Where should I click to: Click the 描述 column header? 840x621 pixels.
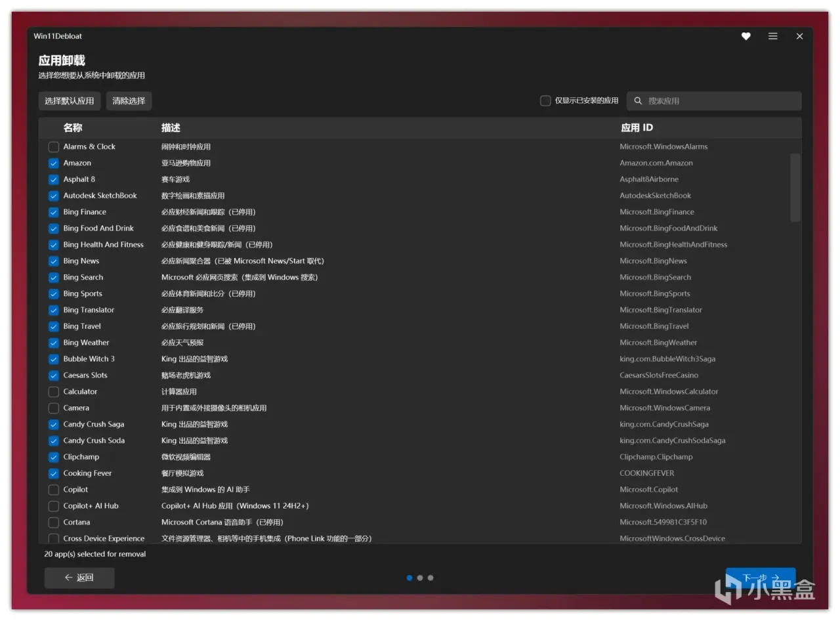pos(171,127)
